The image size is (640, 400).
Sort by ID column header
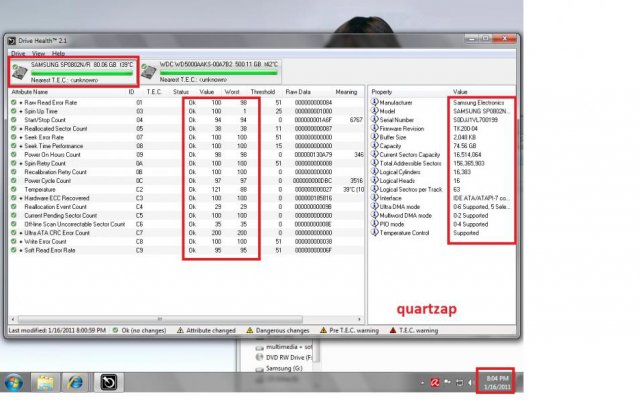pyautogui.click(x=132, y=92)
